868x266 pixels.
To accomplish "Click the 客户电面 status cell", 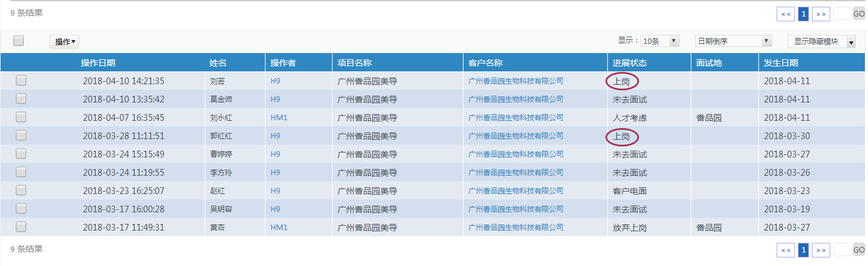I will 630,190.
